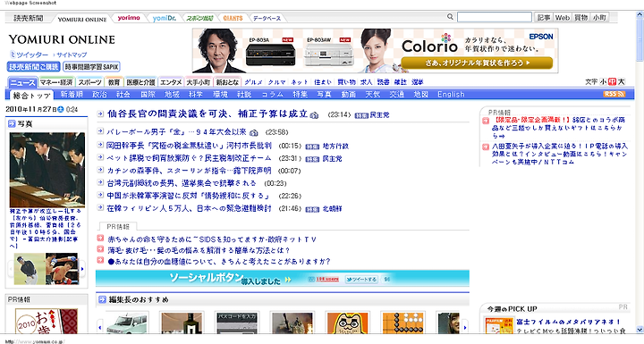Open headline 在韓フィリピン人5万人
Viewport: 644px width, 344px height.
pos(189,208)
